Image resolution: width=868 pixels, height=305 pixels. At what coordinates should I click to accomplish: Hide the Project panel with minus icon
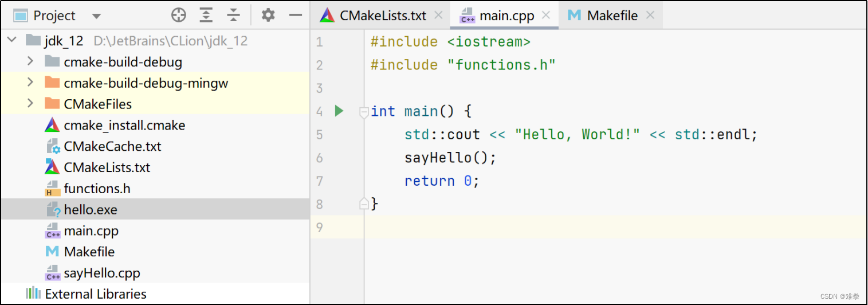[296, 15]
